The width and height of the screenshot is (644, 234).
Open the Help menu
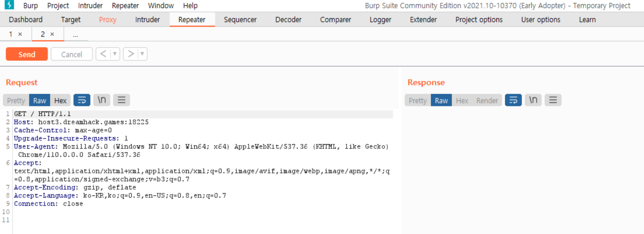[190, 5]
